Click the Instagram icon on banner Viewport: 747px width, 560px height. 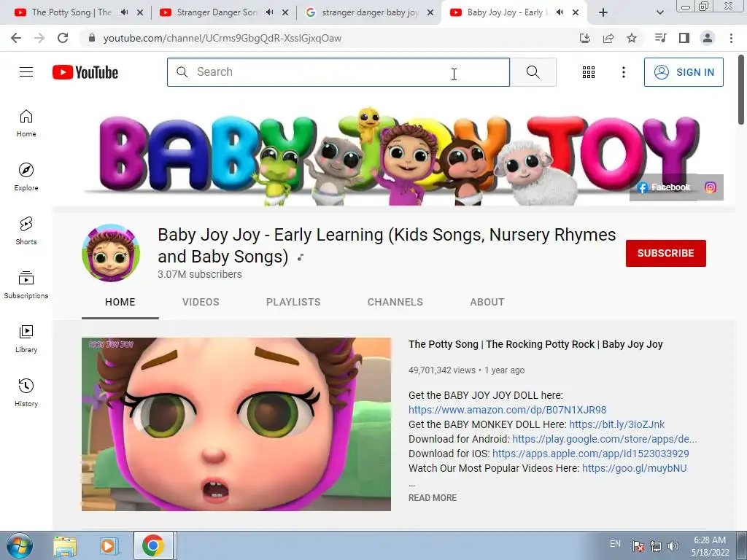710,187
